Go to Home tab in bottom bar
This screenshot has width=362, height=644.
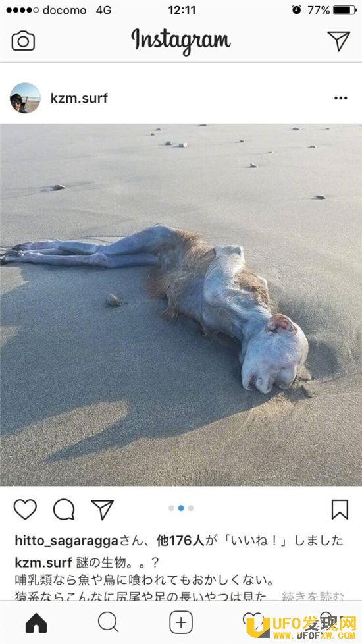coord(36,623)
